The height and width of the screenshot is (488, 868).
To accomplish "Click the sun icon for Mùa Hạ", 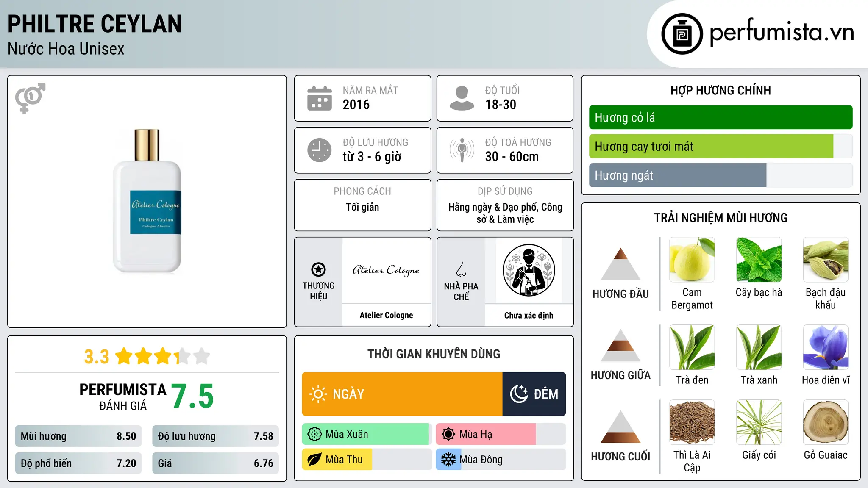I will pos(448,434).
